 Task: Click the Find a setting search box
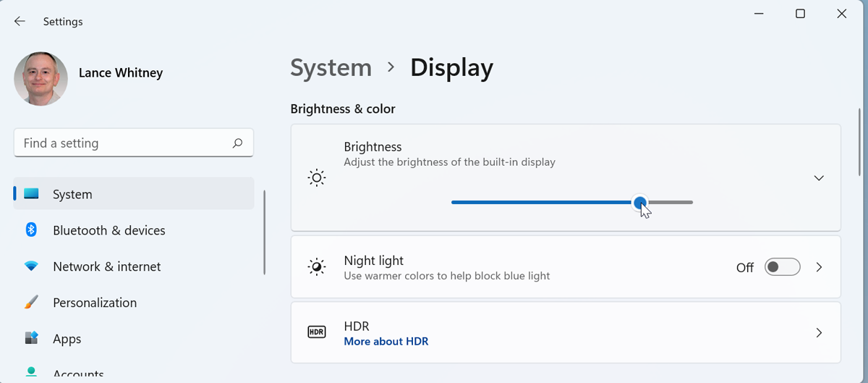click(x=123, y=143)
